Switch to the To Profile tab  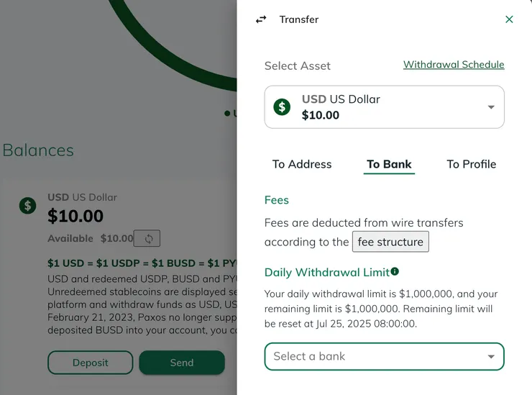tap(471, 164)
